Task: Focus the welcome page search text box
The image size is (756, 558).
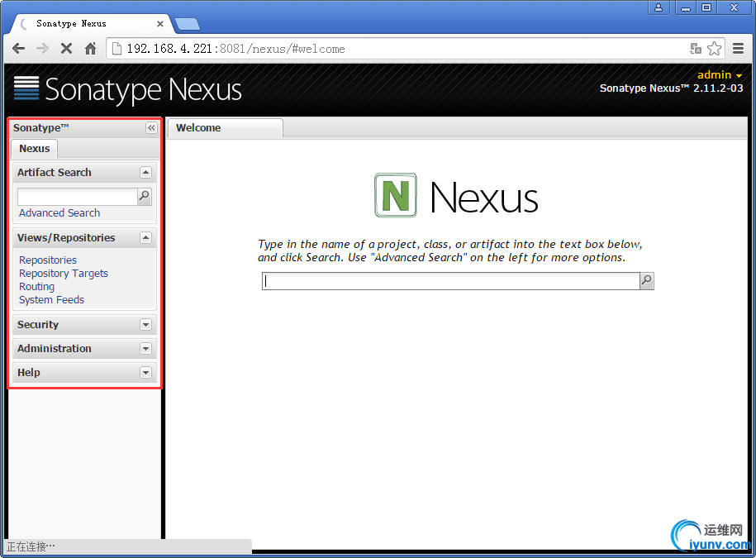Action: 451,281
